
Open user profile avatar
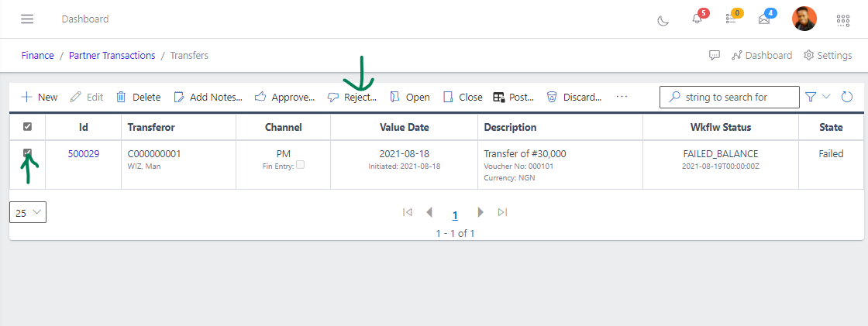click(x=804, y=19)
